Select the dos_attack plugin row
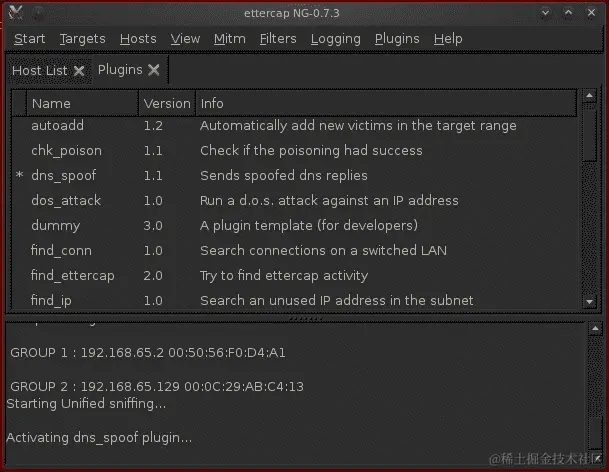 [x=294, y=200]
